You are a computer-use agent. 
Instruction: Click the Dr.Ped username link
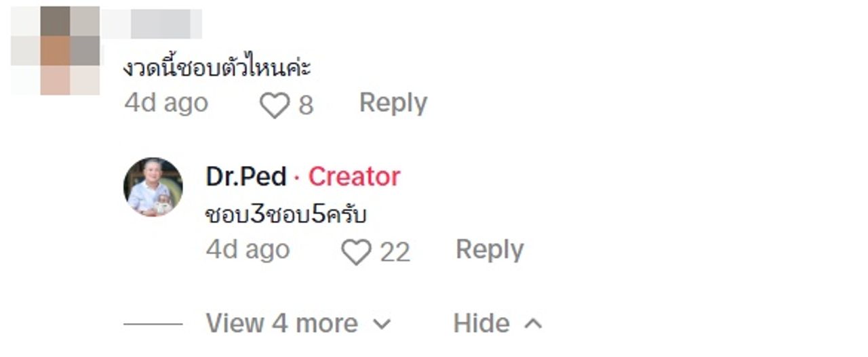[246, 177]
